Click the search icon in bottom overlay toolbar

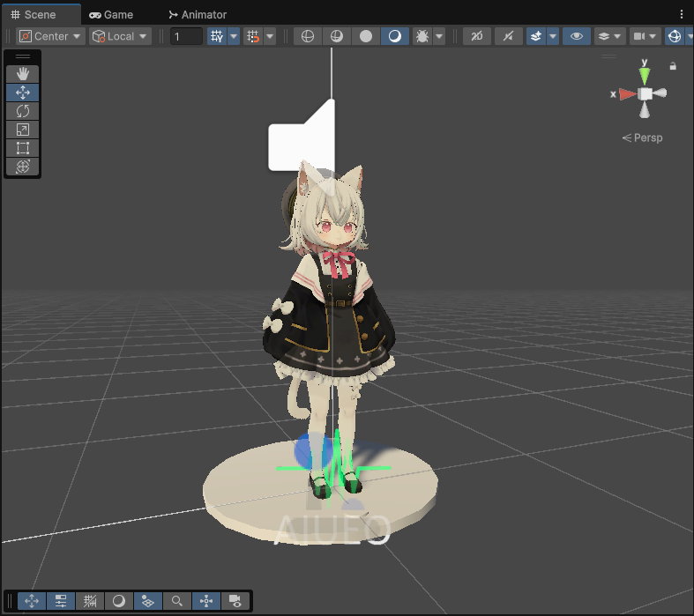point(177,601)
